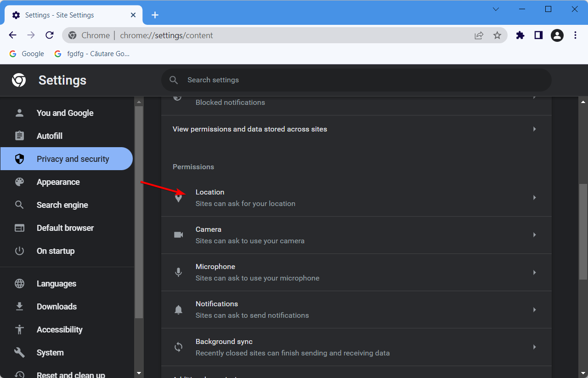The image size is (588, 378).
Task: Click the share page icon in address bar
Action: click(x=479, y=35)
